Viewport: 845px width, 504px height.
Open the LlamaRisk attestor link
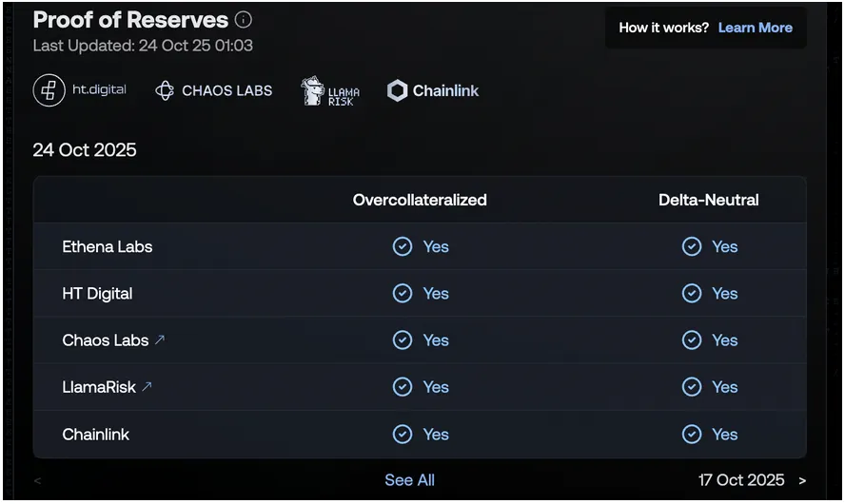point(99,387)
